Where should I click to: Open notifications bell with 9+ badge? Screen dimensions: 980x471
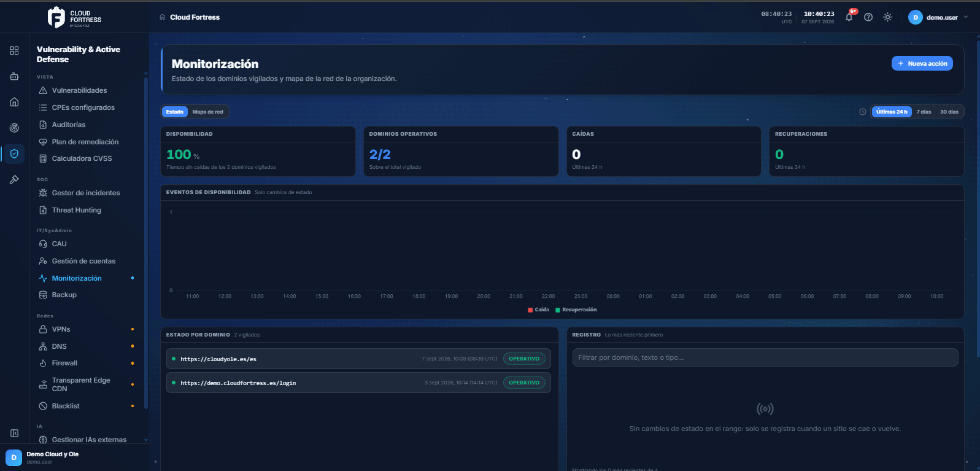pos(849,17)
